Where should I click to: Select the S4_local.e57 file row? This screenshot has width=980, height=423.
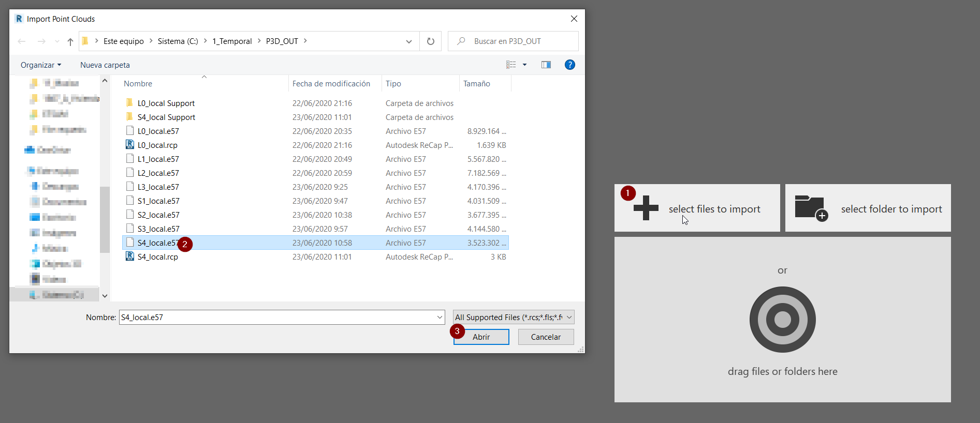click(x=315, y=243)
